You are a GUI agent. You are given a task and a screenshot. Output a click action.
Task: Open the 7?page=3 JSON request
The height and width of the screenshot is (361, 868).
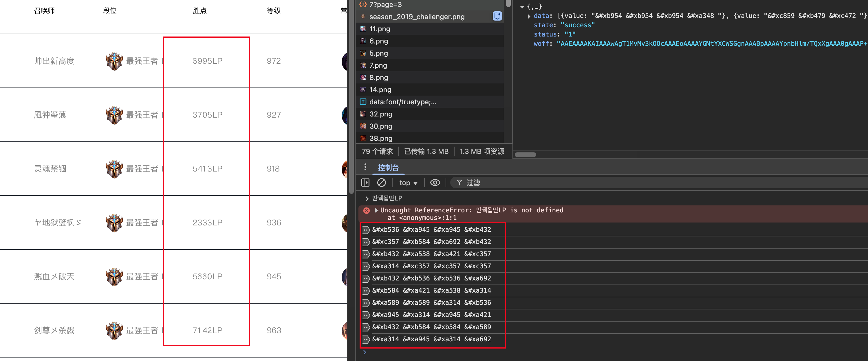point(385,5)
